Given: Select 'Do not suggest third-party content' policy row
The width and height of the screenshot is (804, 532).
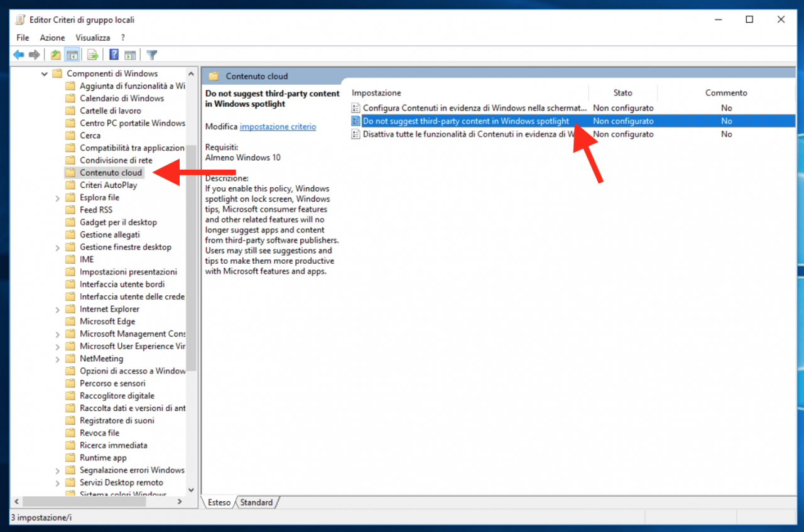Looking at the screenshot, I should click(x=572, y=121).
